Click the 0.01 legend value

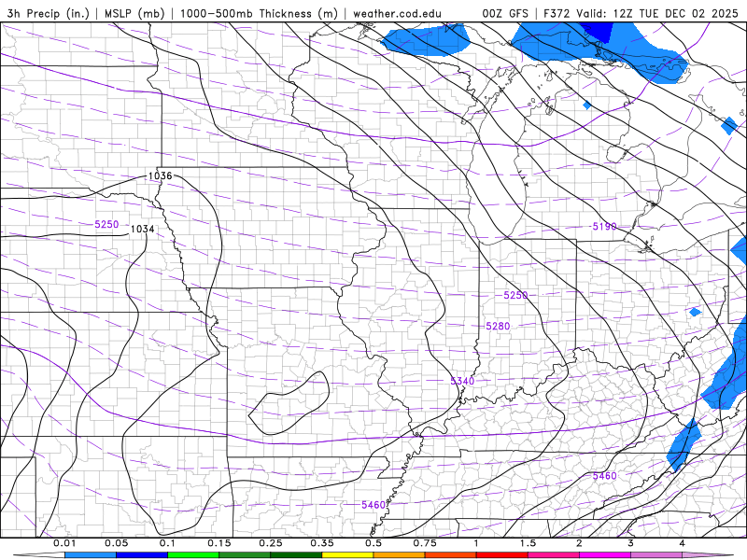(x=64, y=543)
